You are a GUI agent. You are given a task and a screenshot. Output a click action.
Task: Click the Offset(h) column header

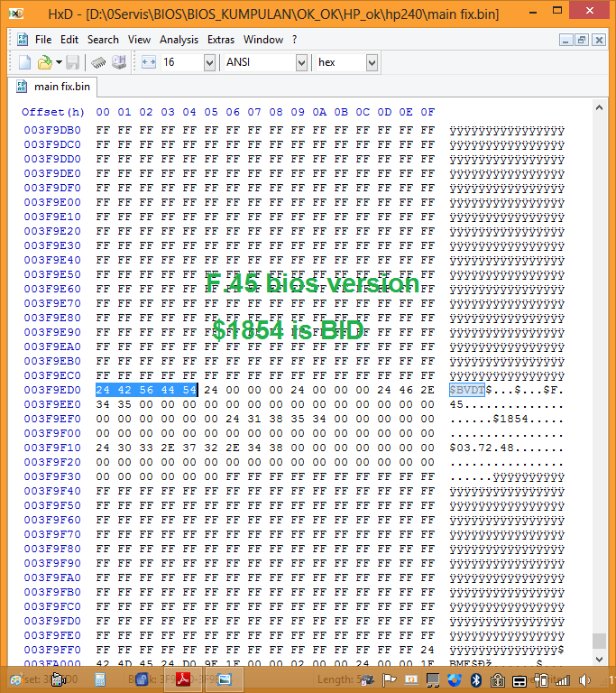click(53, 112)
